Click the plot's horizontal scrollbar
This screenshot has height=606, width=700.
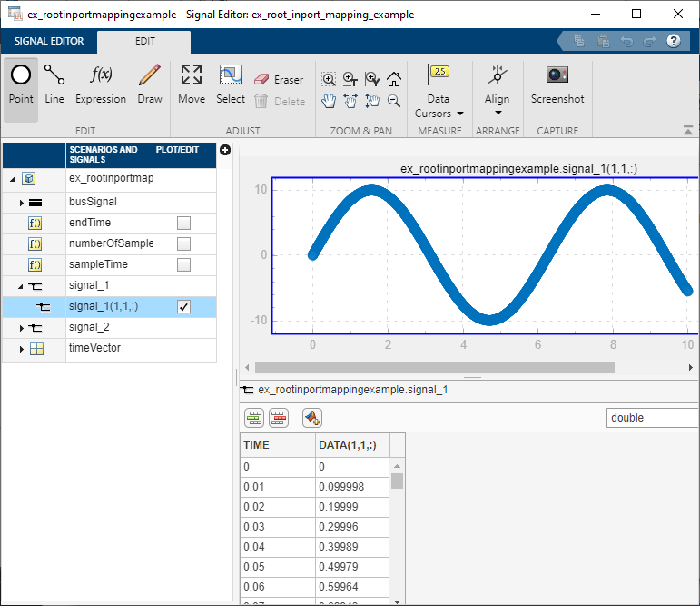coord(434,368)
